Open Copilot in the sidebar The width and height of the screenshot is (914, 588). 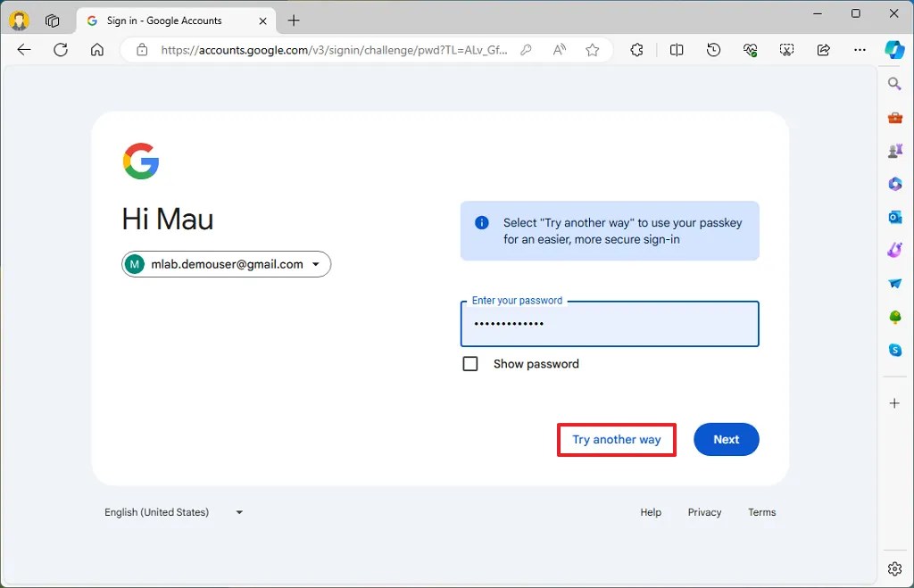click(894, 50)
